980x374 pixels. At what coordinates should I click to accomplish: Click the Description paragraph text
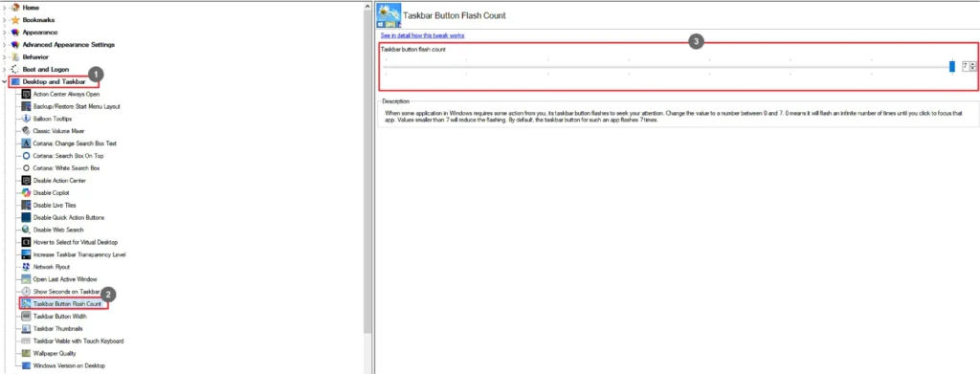pos(673,117)
